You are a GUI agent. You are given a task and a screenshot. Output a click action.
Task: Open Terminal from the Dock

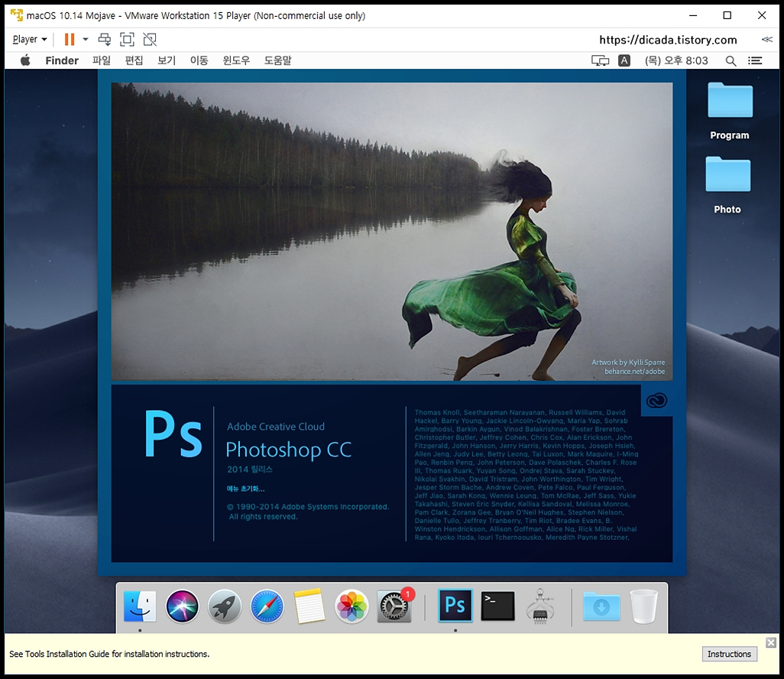pyautogui.click(x=497, y=606)
